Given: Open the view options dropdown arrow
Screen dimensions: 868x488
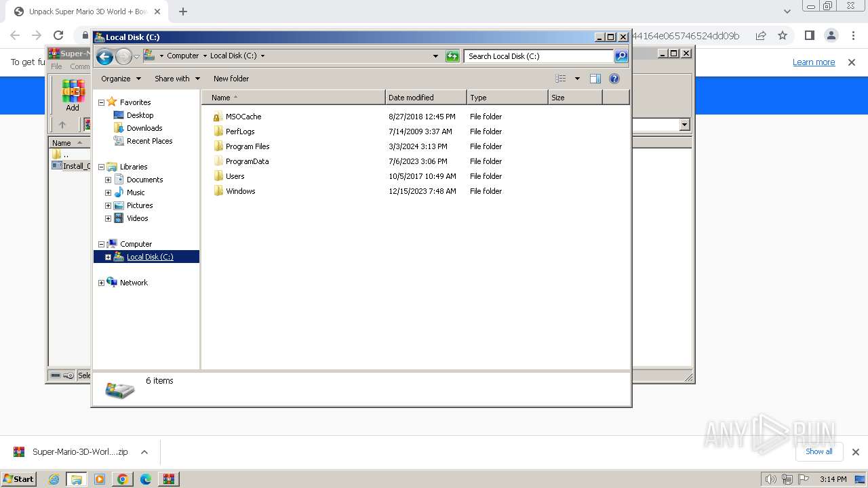Looking at the screenshot, I should [577, 79].
